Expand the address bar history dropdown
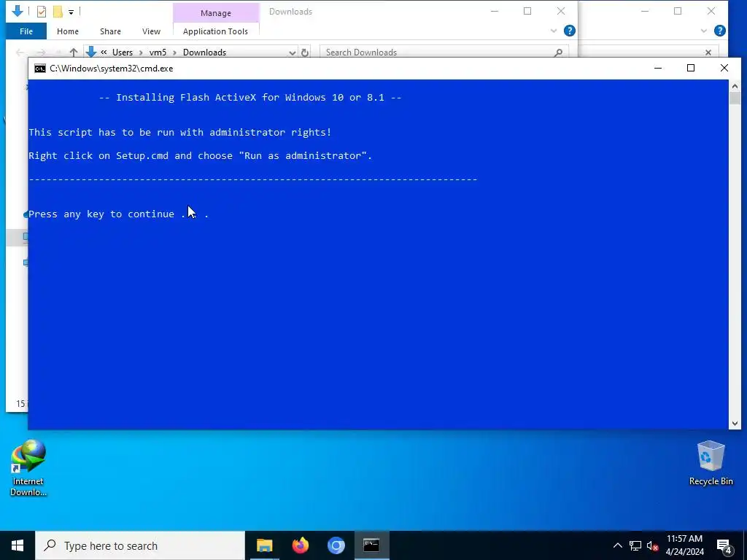The width and height of the screenshot is (747, 560). [292, 52]
